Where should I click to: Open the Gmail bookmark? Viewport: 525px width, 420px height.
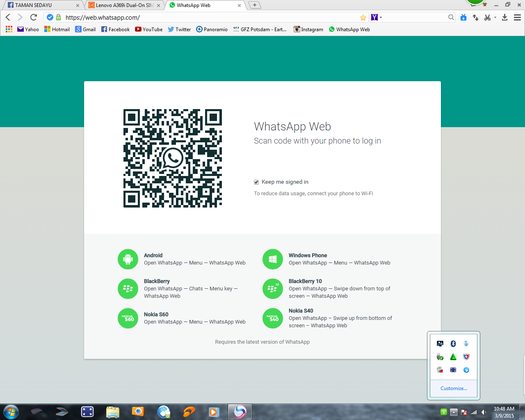point(85,29)
